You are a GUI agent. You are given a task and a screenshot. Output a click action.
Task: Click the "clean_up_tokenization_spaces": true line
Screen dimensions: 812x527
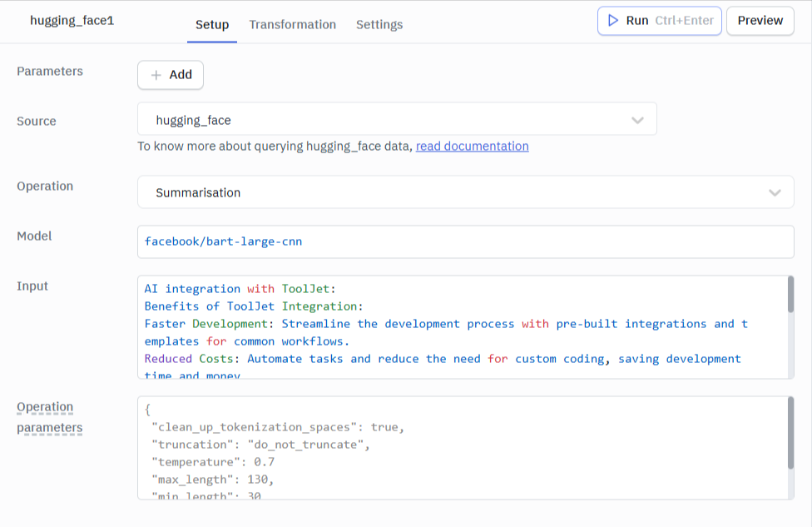[278, 427]
